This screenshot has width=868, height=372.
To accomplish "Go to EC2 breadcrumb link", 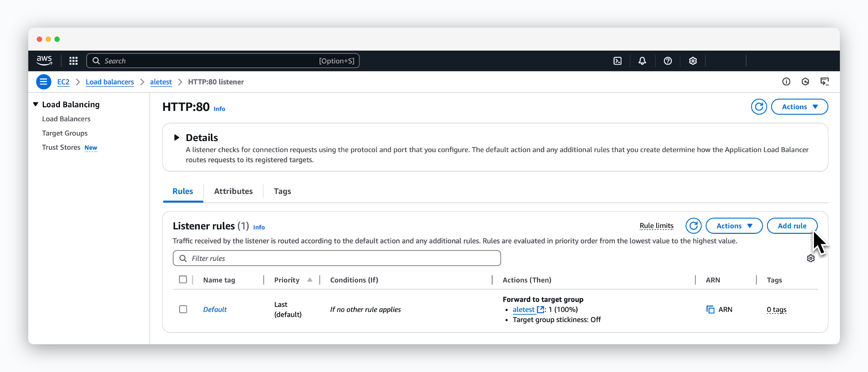I will (x=63, y=82).
